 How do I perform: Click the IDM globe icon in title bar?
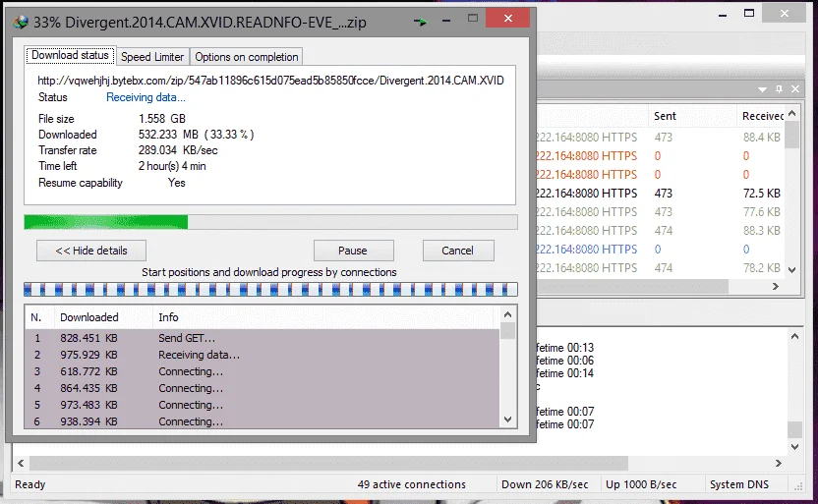click(x=21, y=22)
